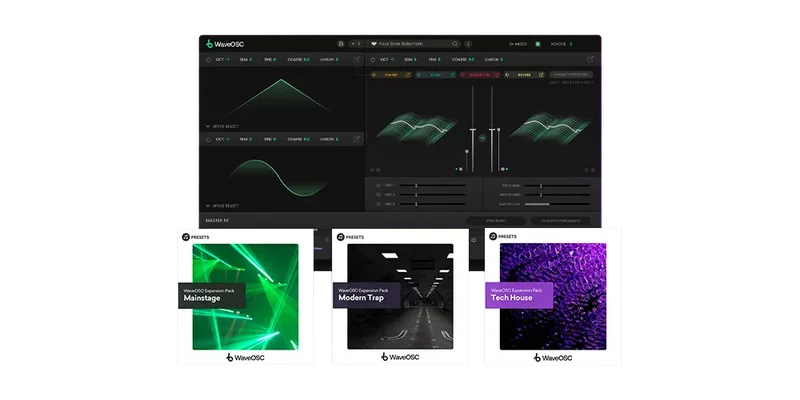800x400 pixels.
Task: Toggle OSC 3 power in the mixer
Action: (x=378, y=204)
